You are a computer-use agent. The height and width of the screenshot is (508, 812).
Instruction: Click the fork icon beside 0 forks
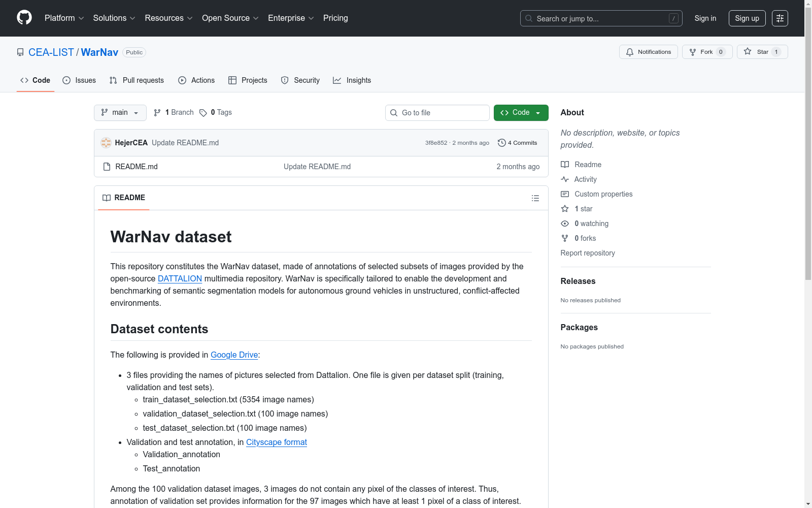pyautogui.click(x=565, y=238)
